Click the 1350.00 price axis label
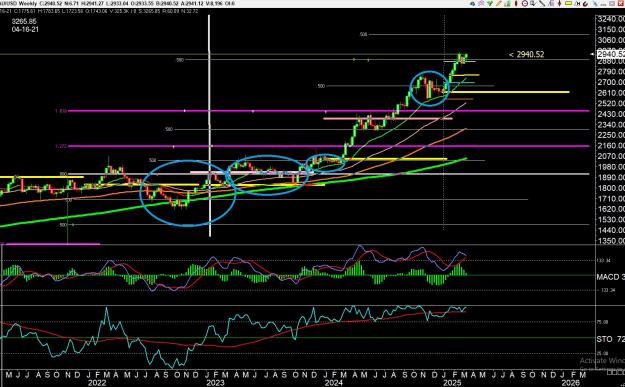This screenshot has height=387, width=625. [611, 241]
